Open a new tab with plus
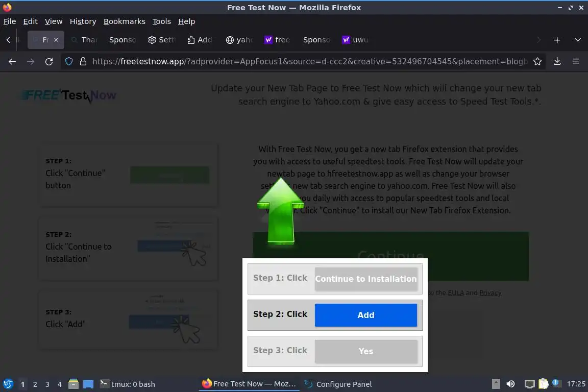The height and width of the screenshot is (392, 588). (x=557, y=40)
